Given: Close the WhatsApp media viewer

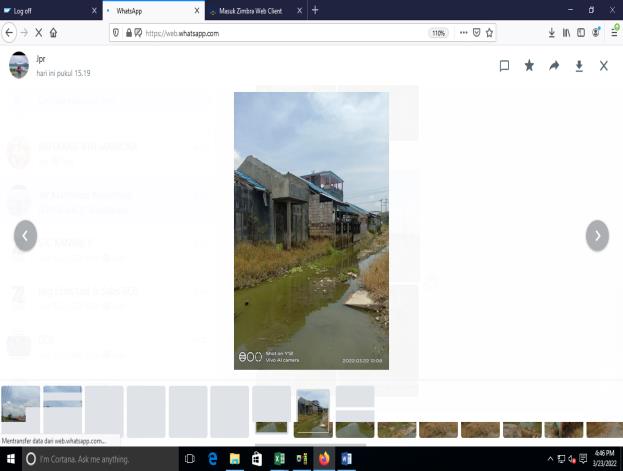Looking at the screenshot, I should [604, 66].
